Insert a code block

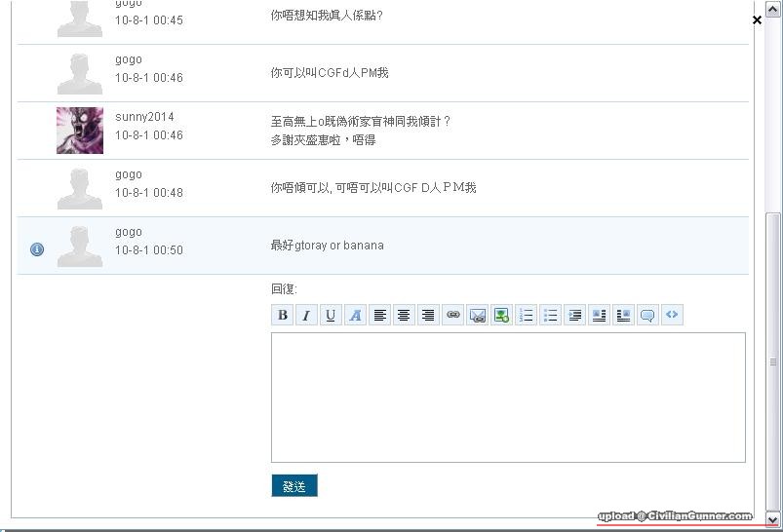(672, 315)
